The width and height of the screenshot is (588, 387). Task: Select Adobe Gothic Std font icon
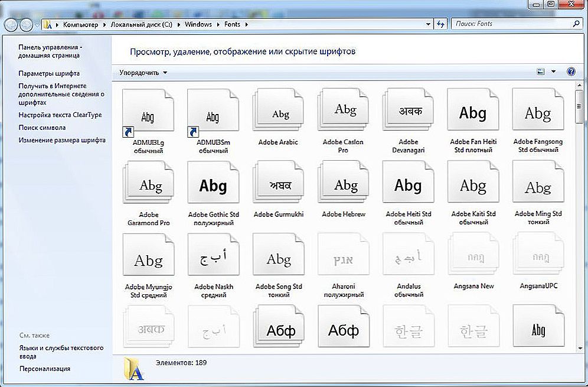(213, 183)
